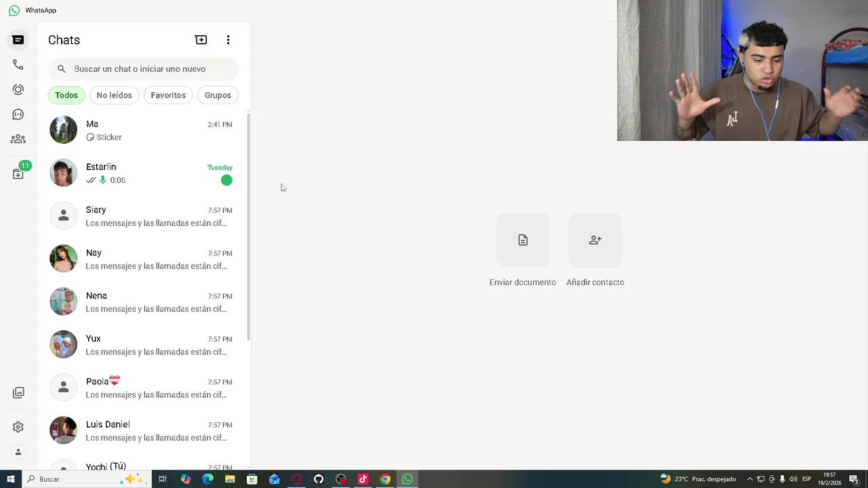
Task: Open the Status updates icon
Action: tap(18, 89)
